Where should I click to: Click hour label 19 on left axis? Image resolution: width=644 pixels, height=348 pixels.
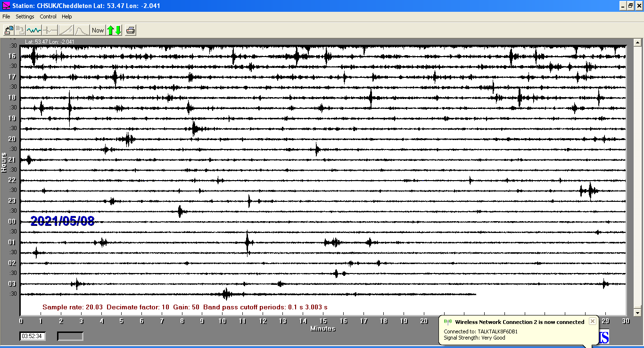coord(12,118)
